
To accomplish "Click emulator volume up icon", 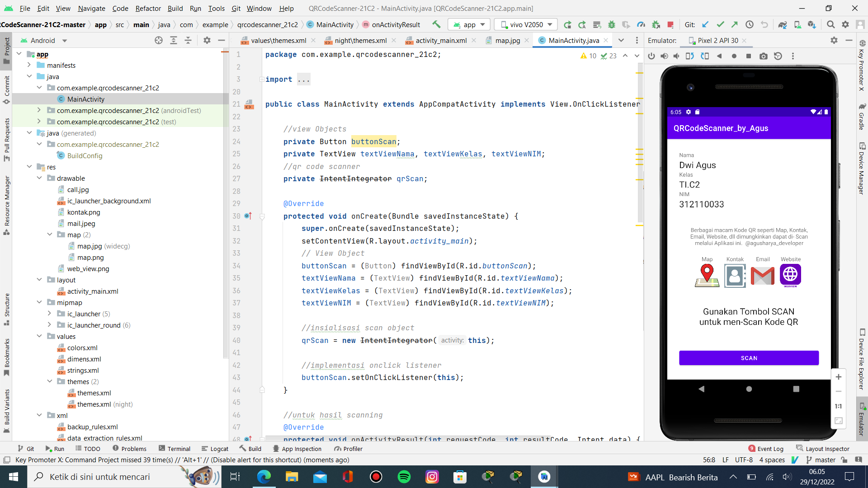I will point(664,56).
